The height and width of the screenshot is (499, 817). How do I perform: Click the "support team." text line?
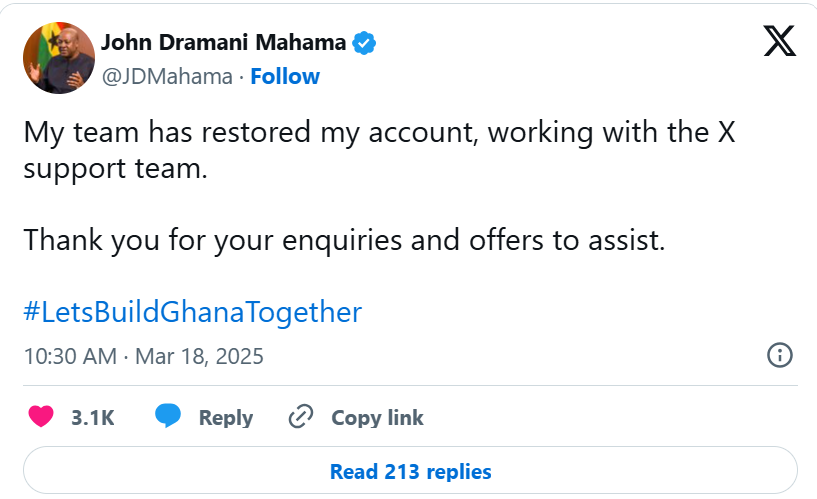pos(115,168)
